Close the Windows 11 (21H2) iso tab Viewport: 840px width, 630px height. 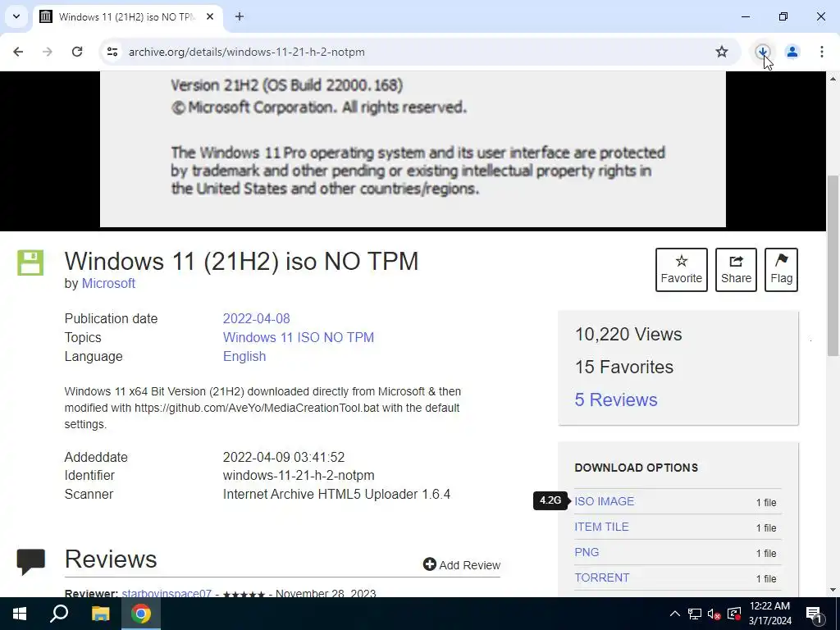click(x=210, y=16)
